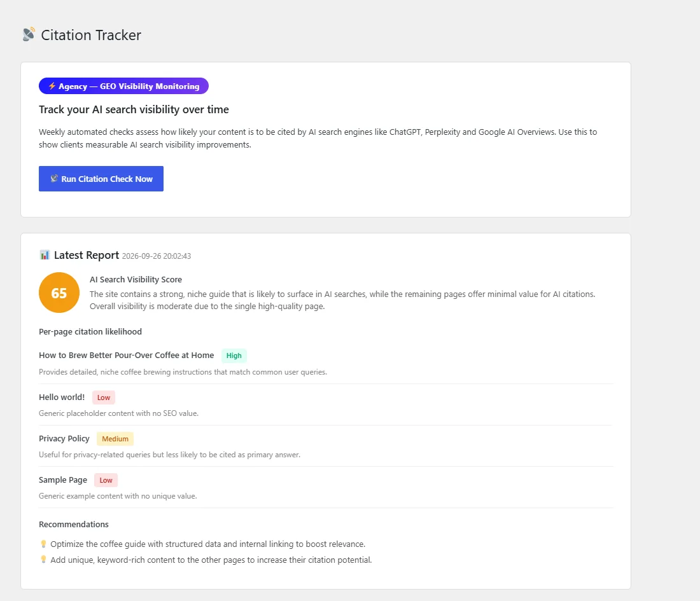Click the Run Citation Check Now button
Viewport: 700px width, 601px height.
click(101, 179)
